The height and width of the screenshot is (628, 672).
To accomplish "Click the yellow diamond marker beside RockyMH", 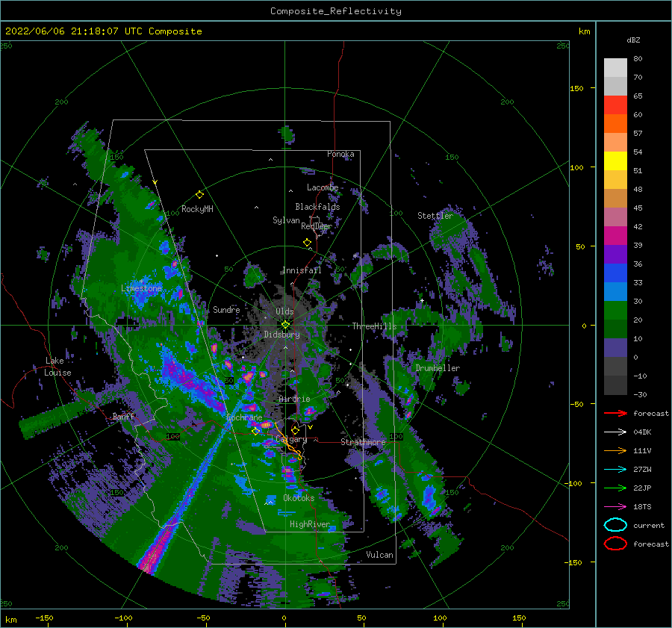I will [199, 195].
